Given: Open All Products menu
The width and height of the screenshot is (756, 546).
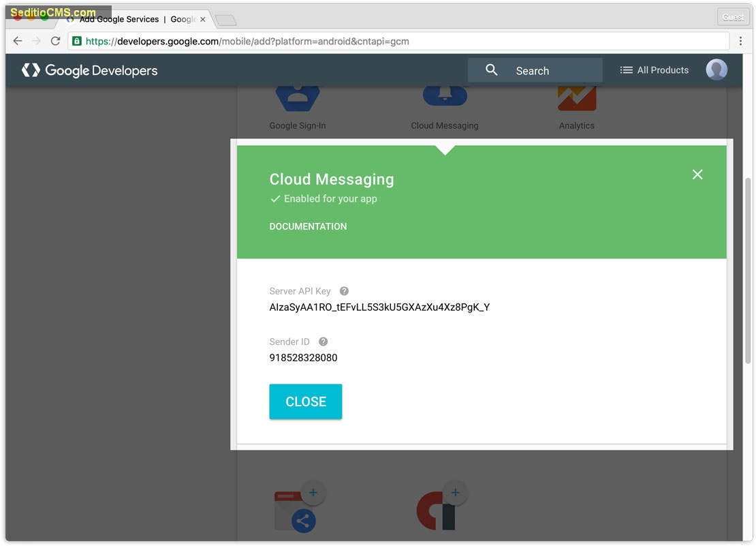Looking at the screenshot, I should click(654, 70).
